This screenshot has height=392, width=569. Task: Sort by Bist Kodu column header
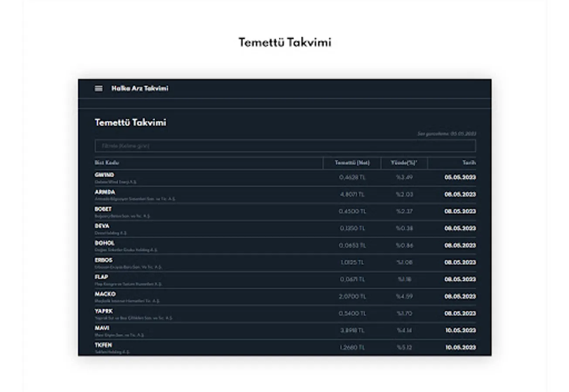107,162
